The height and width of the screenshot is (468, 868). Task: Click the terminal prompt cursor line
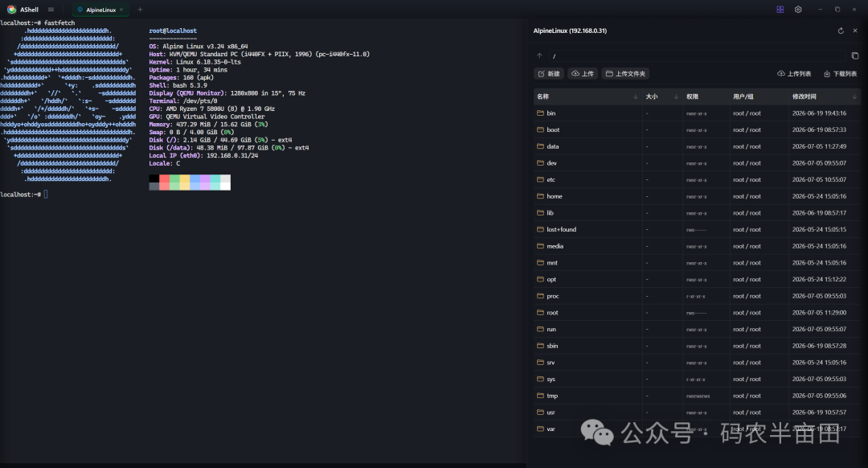[24, 195]
